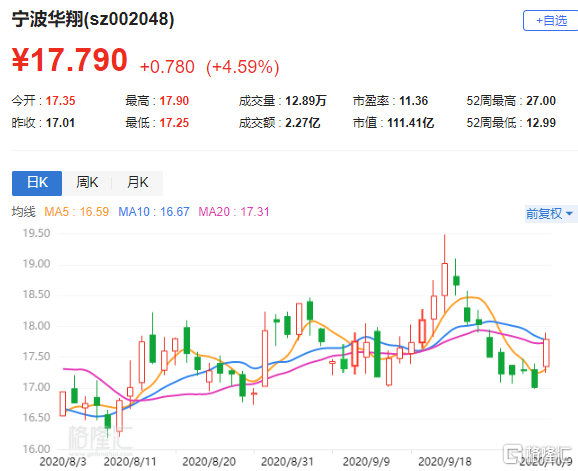This screenshot has height=471, width=578.
Task: Click the MA5 : 16.59 legend
Action: click(77, 212)
